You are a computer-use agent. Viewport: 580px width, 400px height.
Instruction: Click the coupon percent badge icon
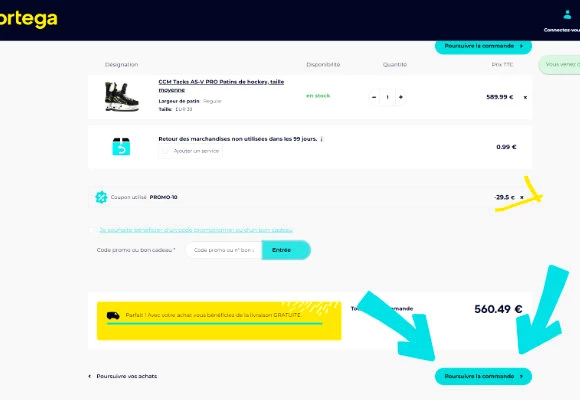pos(101,197)
